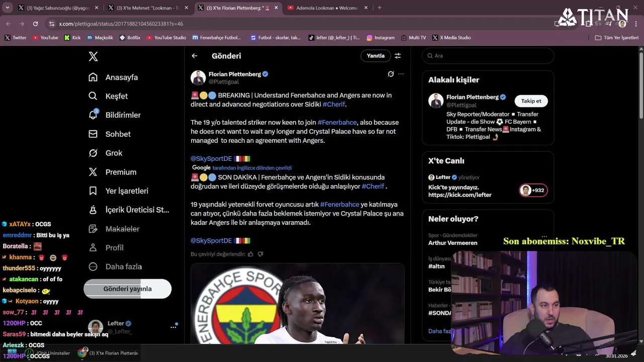Viewport: 644px width, 362px height.
Task: View site information icon in address bar
Action: 52,24
